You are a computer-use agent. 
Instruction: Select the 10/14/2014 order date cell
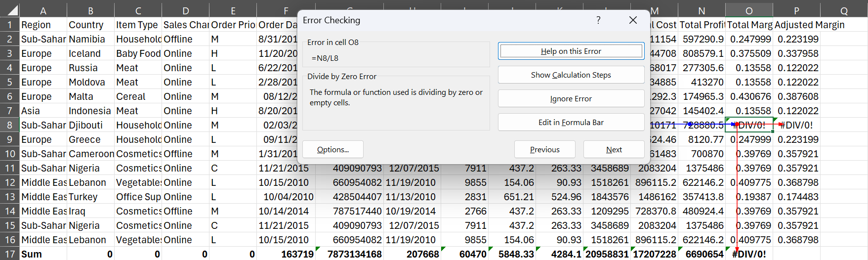click(x=286, y=211)
